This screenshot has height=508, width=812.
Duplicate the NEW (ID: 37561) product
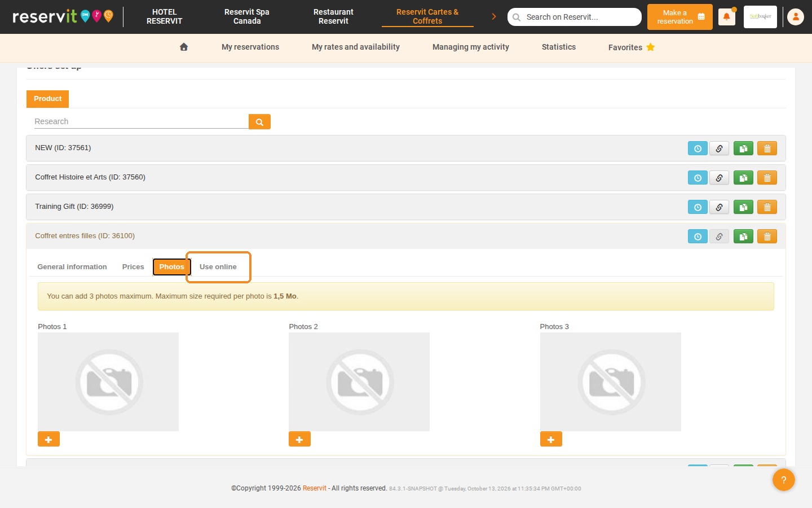743,148
